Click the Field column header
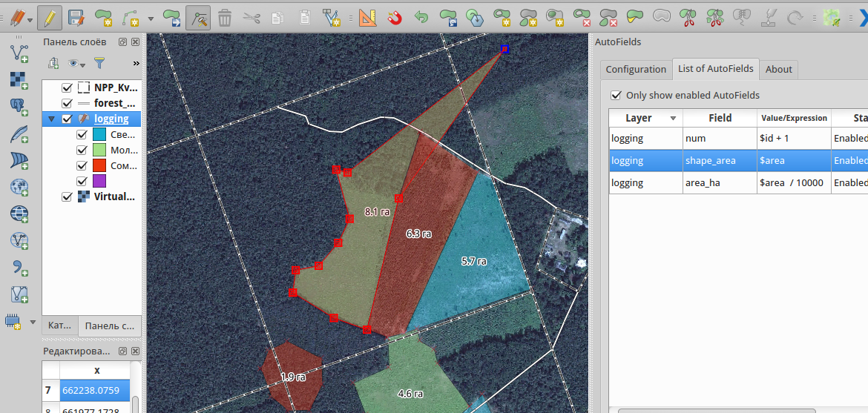The image size is (868, 413). coord(720,118)
